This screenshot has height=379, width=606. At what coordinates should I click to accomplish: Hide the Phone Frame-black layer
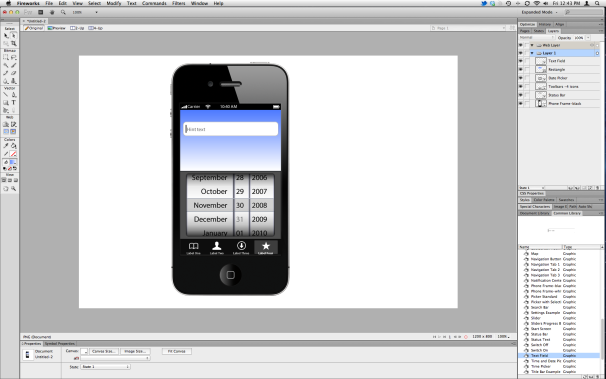coord(521,104)
